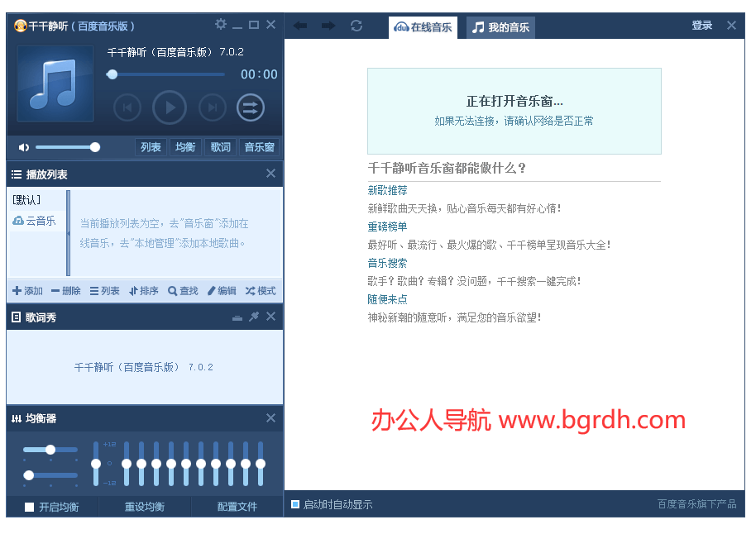Switch to the 我的音乐 tab
Screen dimensions: 756x534
[500, 27]
